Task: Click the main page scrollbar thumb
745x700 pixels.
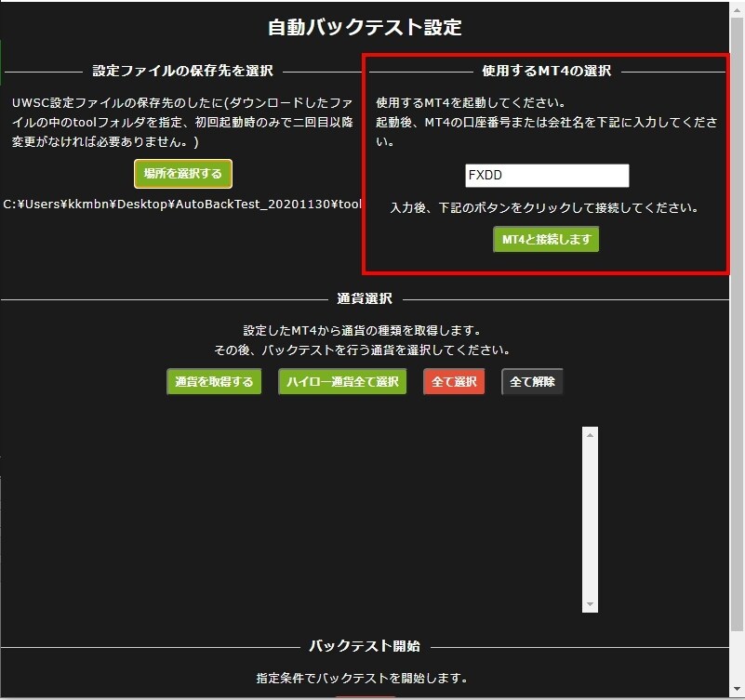Action: click(737, 324)
